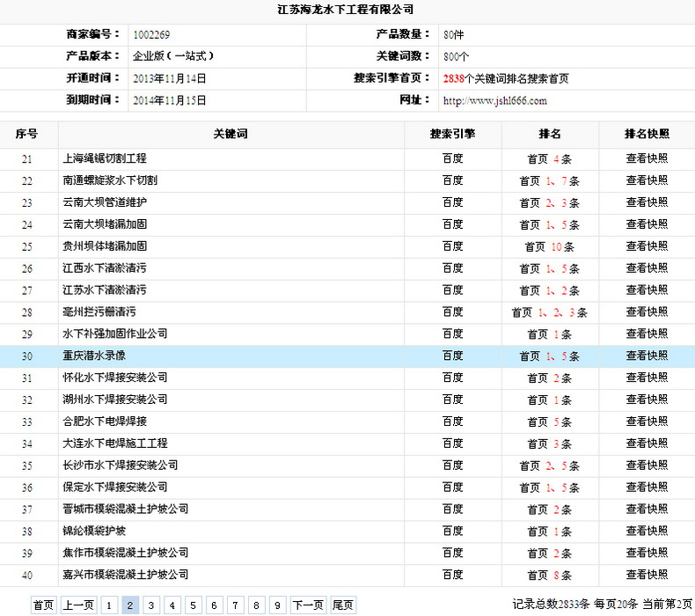Click the 2838个关键词排名搜索首页 text
This screenshot has width=695, height=616.
tap(506, 79)
